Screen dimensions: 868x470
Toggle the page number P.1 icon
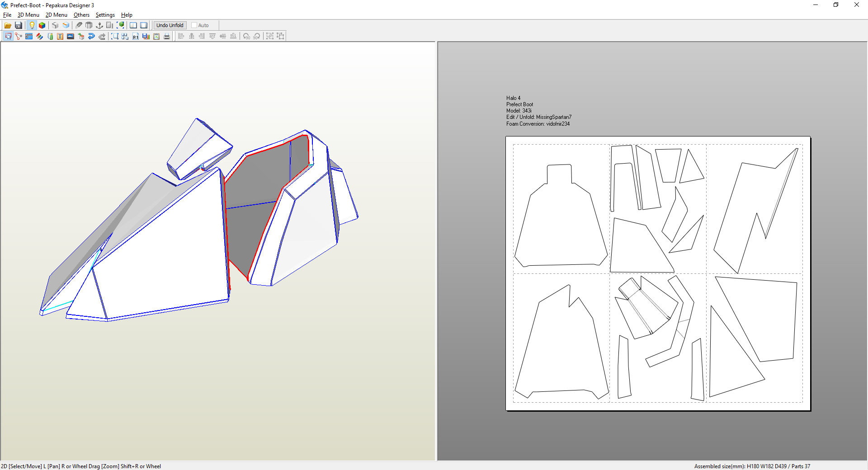pyautogui.click(x=136, y=36)
